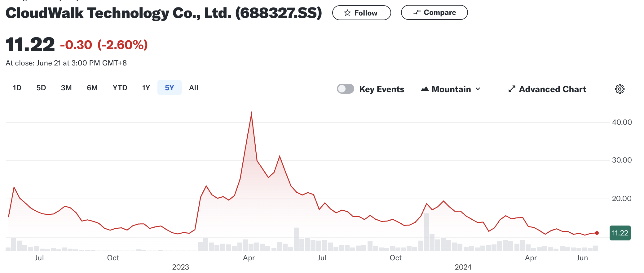
Task: Click the -0.30 price change value
Action: (76, 45)
